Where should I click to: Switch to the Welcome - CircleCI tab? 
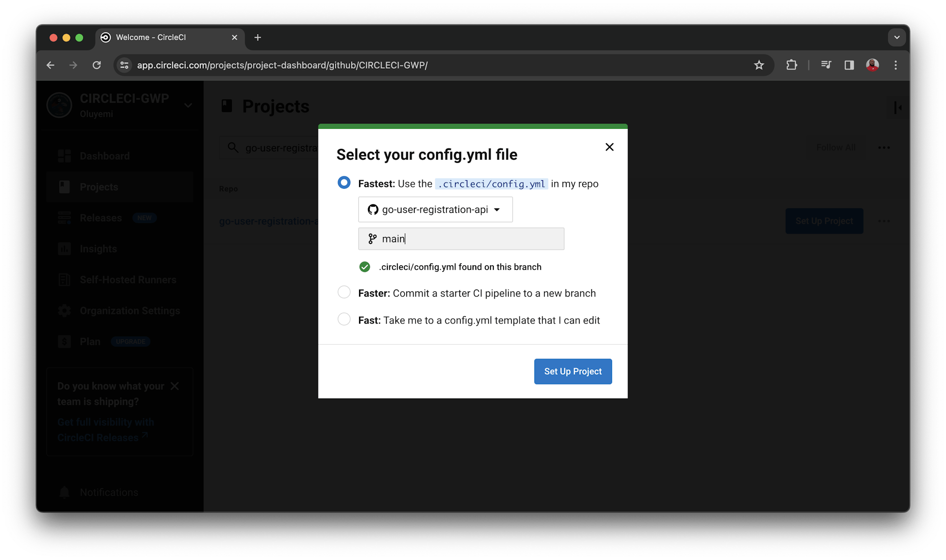(151, 37)
